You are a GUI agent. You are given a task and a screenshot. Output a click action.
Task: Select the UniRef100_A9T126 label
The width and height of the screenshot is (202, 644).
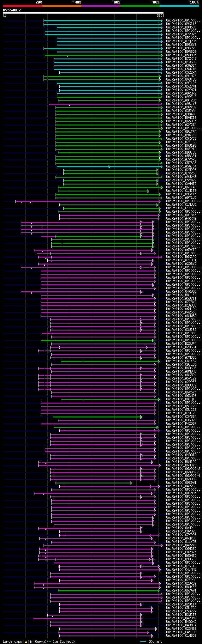point(181,83)
